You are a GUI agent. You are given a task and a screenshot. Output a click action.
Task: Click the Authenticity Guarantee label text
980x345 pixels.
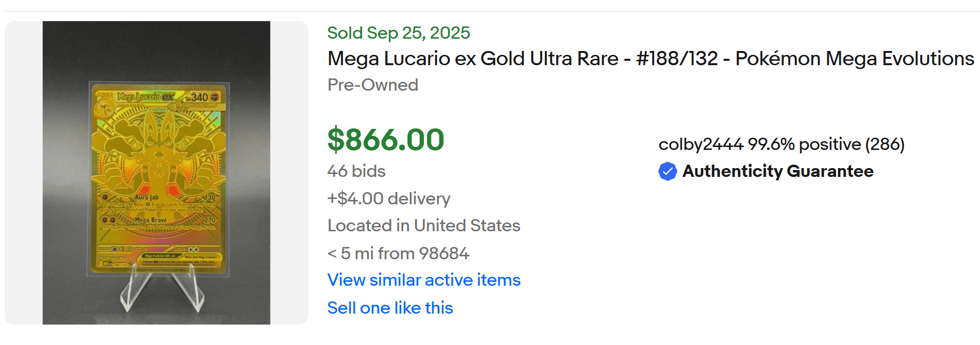pyautogui.click(x=778, y=172)
